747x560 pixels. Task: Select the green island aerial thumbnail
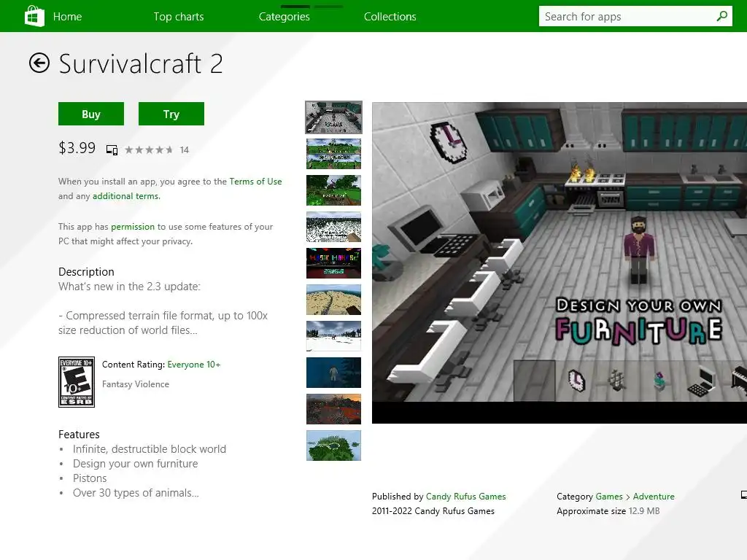pyautogui.click(x=333, y=446)
